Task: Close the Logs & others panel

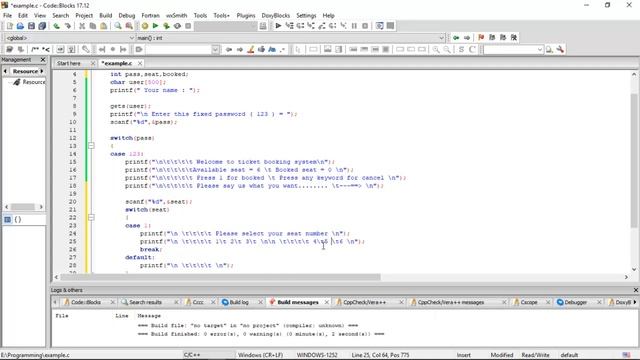Action: coord(636,290)
